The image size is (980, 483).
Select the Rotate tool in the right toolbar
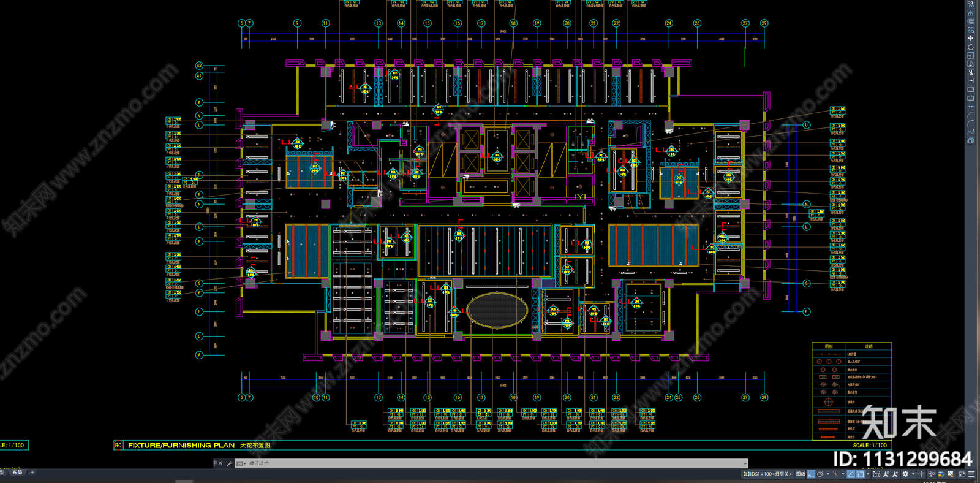[x=970, y=47]
